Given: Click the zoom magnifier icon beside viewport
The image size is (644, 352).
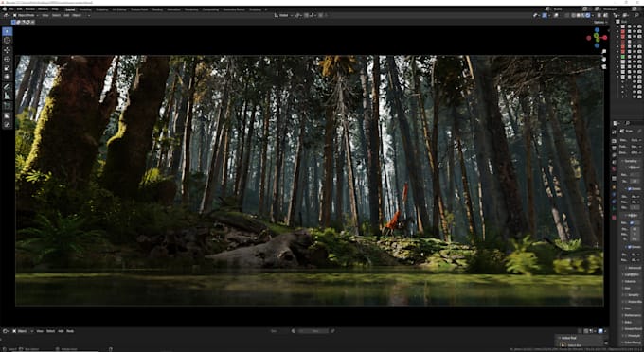Looking at the screenshot, I should [x=604, y=52].
